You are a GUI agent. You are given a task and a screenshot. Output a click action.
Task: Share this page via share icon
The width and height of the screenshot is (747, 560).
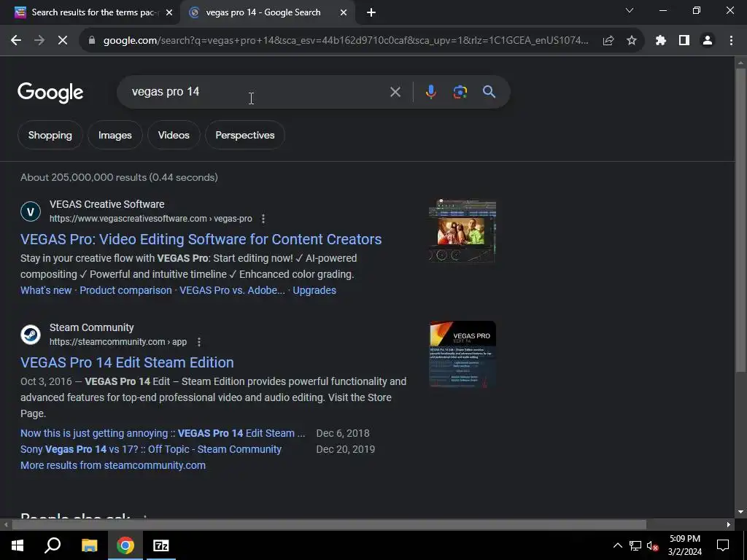pyautogui.click(x=608, y=41)
